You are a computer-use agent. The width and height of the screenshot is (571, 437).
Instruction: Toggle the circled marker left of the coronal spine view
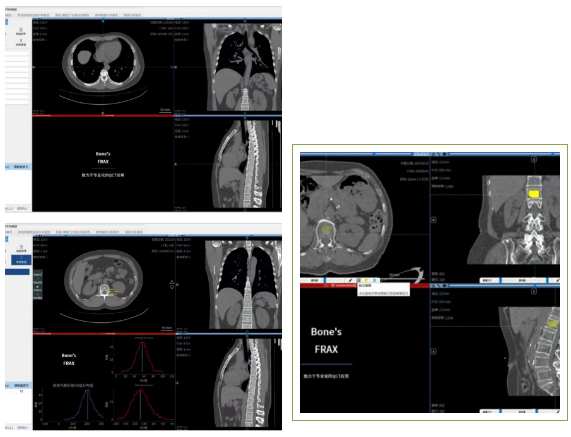(x=434, y=220)
